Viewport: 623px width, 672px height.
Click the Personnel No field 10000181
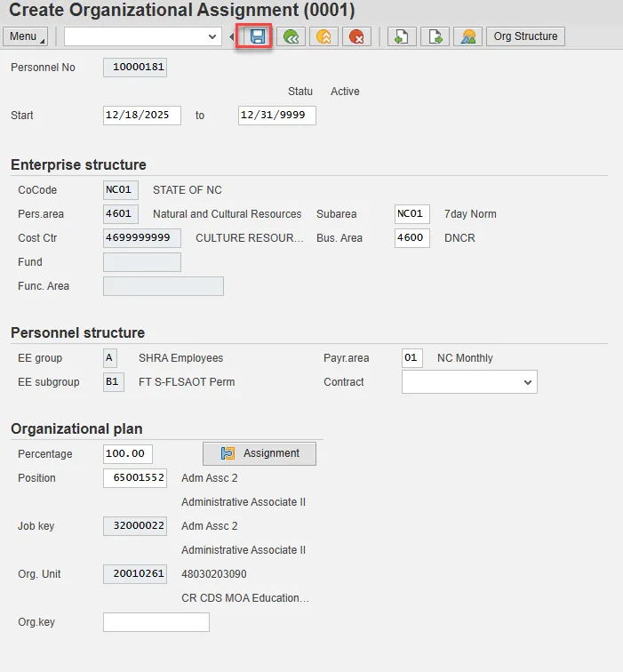pos(135,68)
